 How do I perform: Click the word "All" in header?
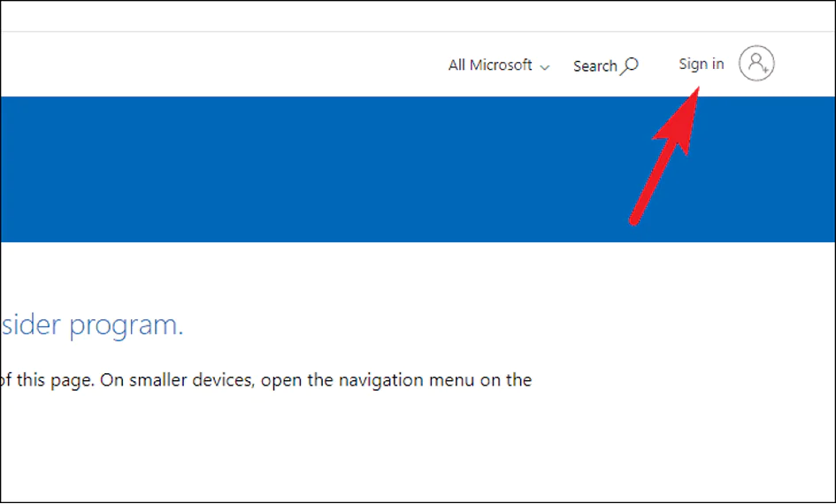click(x=456, y=65)
